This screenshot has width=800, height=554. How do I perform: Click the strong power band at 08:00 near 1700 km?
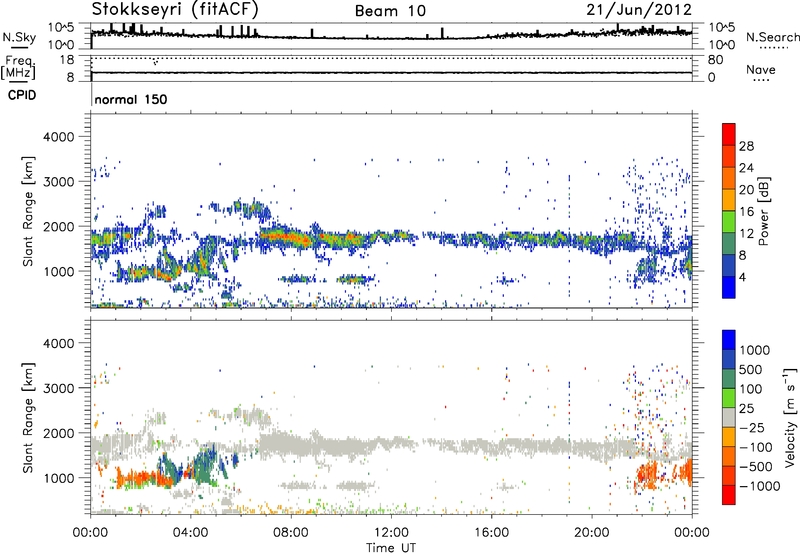click(291, 237)
